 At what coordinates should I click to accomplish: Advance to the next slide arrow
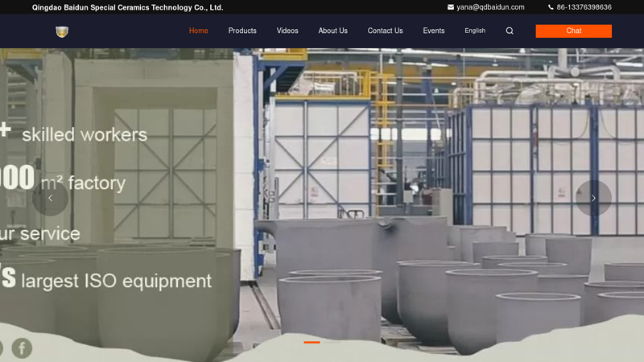(593, 198)
